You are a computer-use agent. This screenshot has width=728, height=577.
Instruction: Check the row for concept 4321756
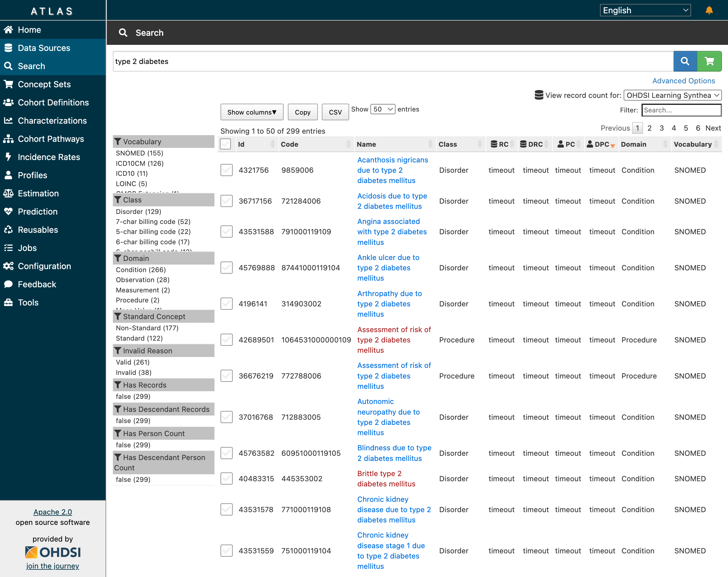point(227,170)
